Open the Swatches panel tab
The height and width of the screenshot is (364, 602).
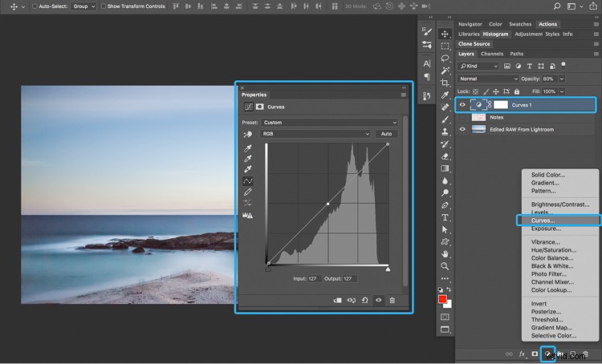[x=520, y=24]
